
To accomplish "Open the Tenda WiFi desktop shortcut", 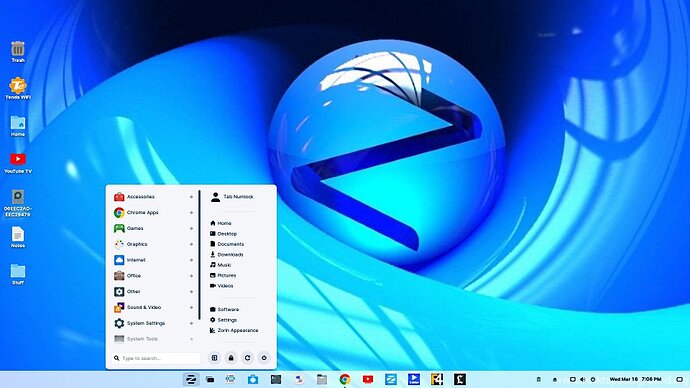I will [18, 88].
